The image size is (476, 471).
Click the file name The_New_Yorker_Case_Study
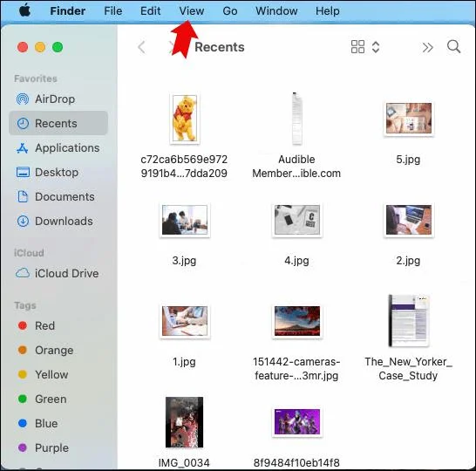pyautogui.click(x=408, y=369)
